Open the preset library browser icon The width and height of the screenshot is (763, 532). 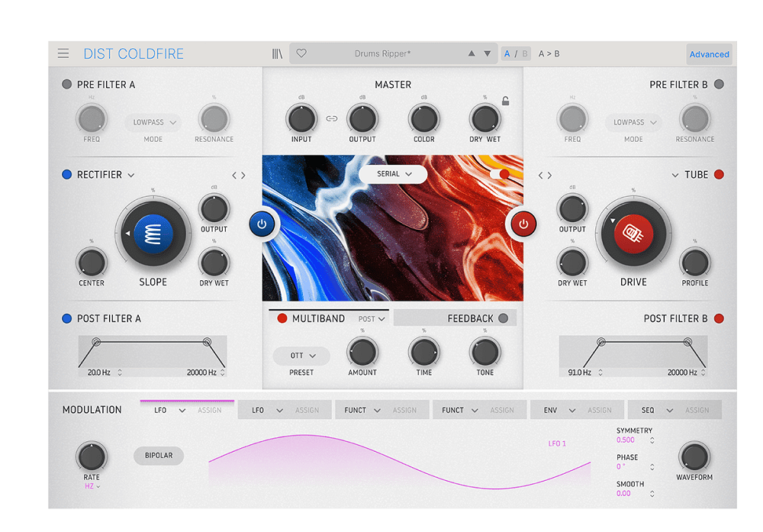(276, 53)
